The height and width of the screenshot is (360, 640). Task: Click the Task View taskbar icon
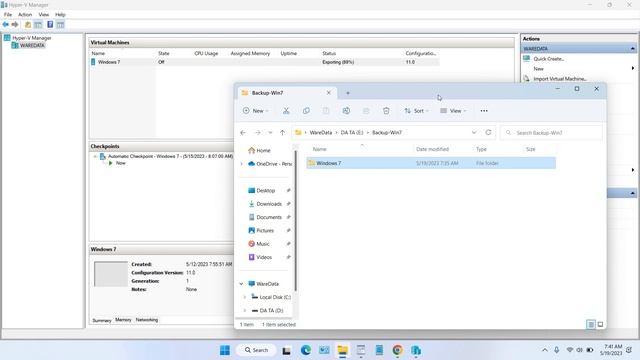click(x=287, y=350)
